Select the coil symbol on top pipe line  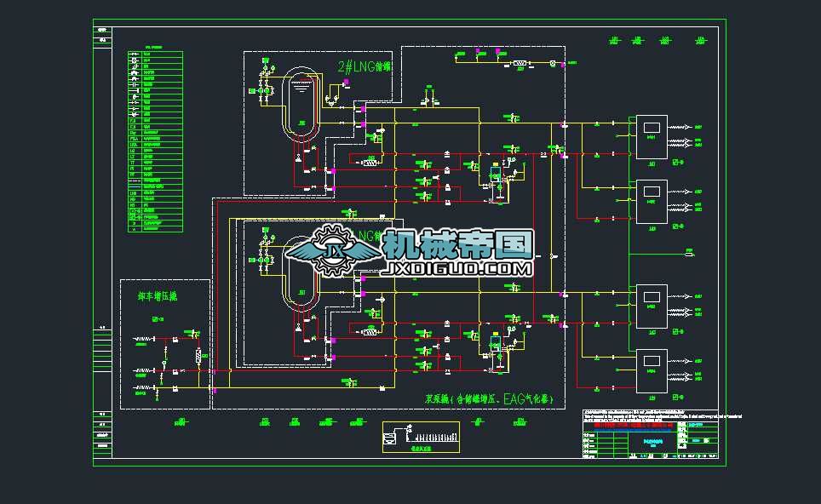click(520, 63)
